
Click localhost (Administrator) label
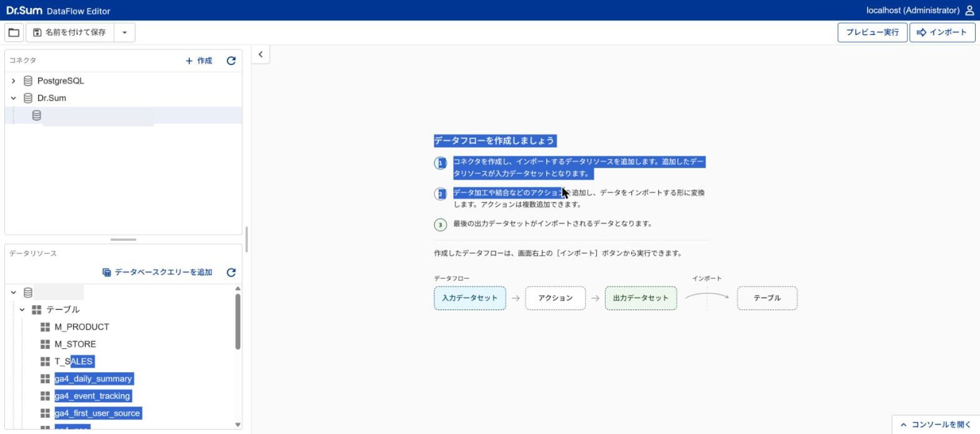click(912, 11)
